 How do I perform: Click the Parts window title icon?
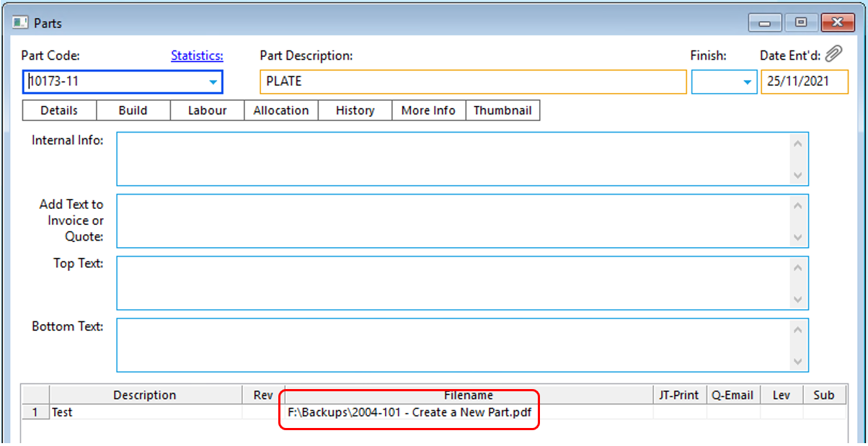click(x=21, y=23)
